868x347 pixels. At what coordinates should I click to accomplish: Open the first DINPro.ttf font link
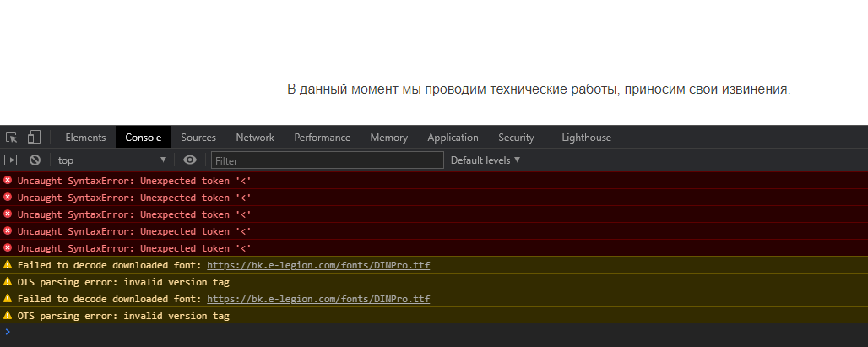[x=318, y=265]
